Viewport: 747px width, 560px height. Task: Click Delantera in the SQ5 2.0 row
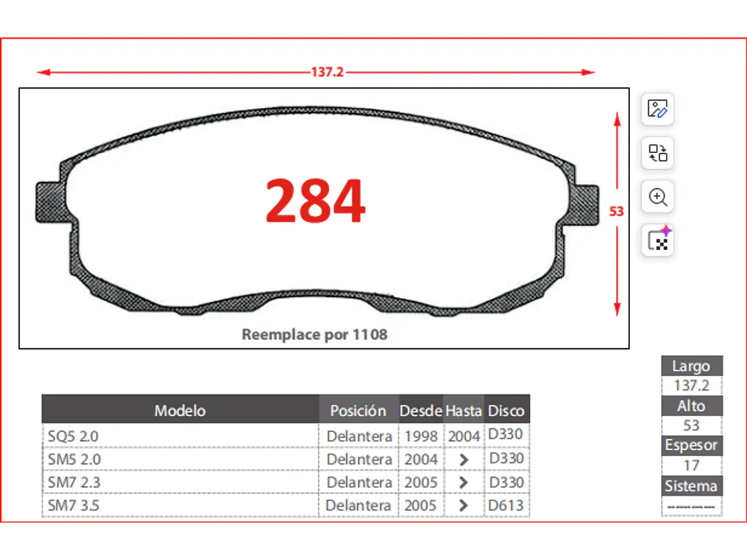pos(359,435)
